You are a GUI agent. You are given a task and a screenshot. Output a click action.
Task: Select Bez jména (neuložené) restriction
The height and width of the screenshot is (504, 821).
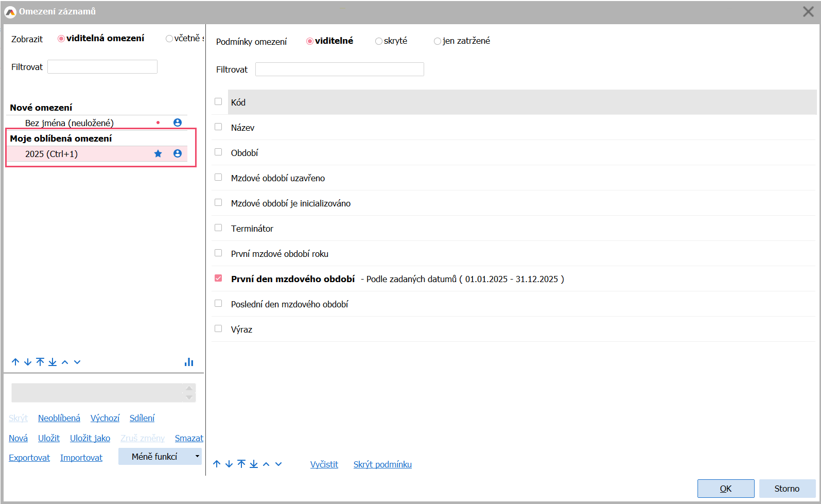[69, 123]
